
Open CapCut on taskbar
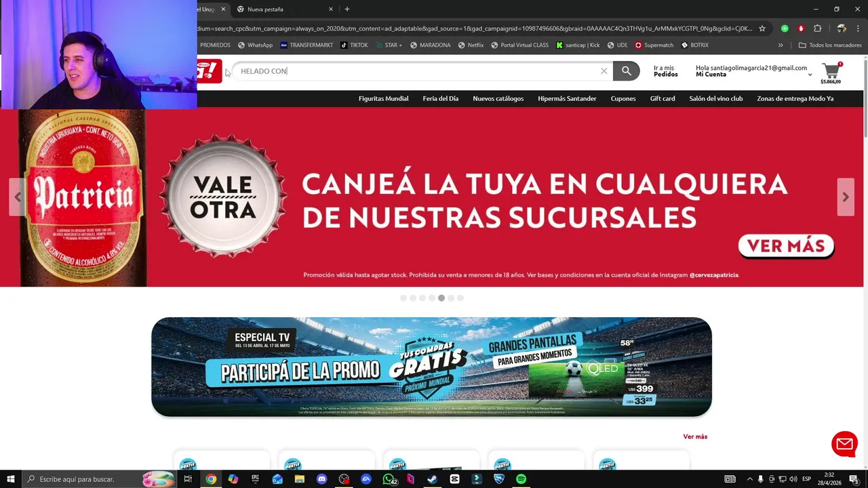point(454,479)
